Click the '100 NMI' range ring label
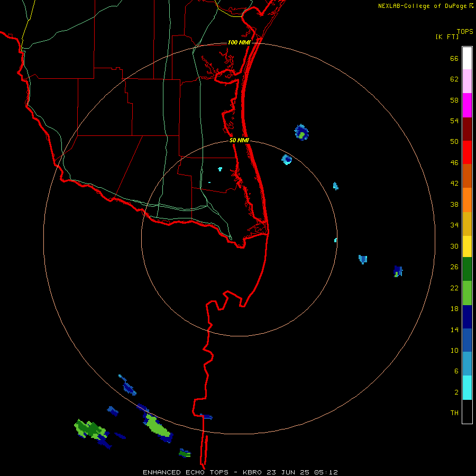Screen dimensions: 476x476 [x=239, y=42]
